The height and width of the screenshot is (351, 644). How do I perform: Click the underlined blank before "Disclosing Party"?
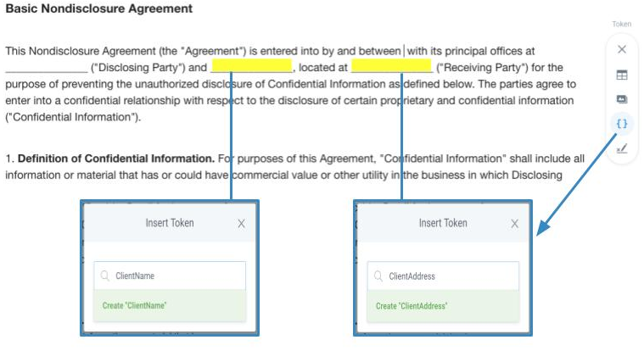47,68
